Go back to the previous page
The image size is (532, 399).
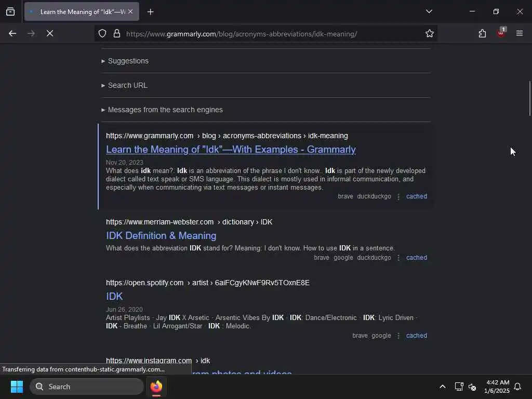[x=12, y=34]
